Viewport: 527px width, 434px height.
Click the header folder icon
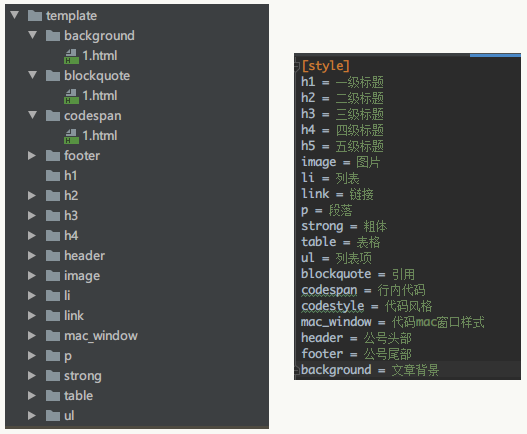tap(53, 255)
